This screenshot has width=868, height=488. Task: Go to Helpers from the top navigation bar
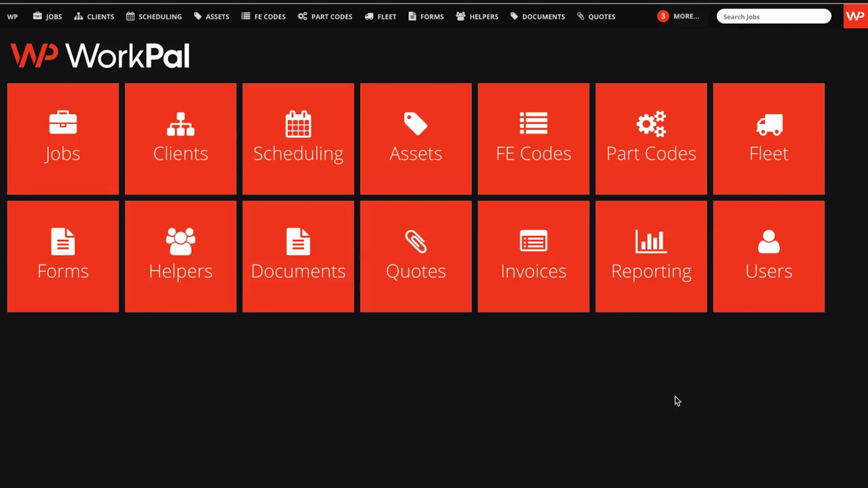click(477, 16)
